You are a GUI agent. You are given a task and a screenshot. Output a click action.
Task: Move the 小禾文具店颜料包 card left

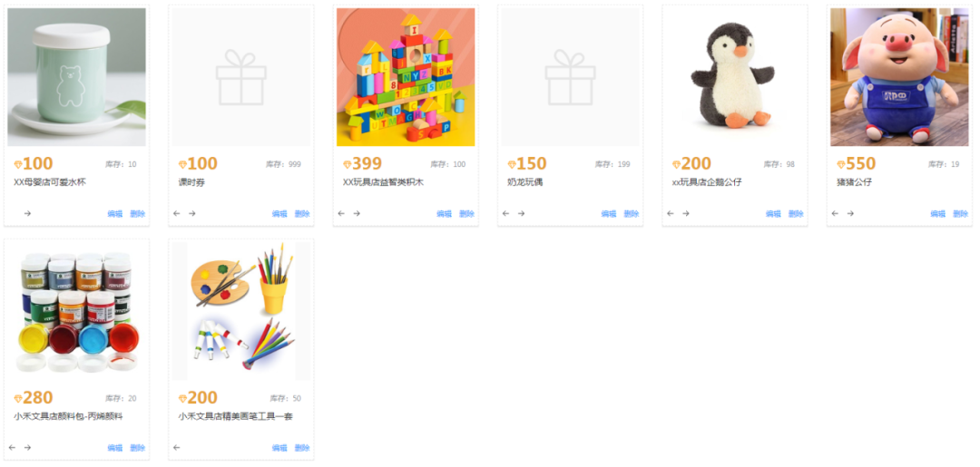click(x=12, y=448)
